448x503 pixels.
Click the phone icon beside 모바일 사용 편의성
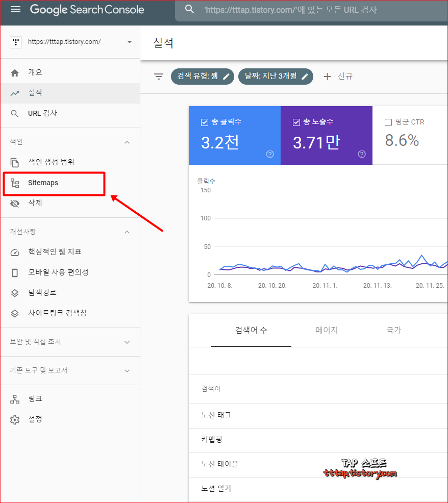point(15,273)
